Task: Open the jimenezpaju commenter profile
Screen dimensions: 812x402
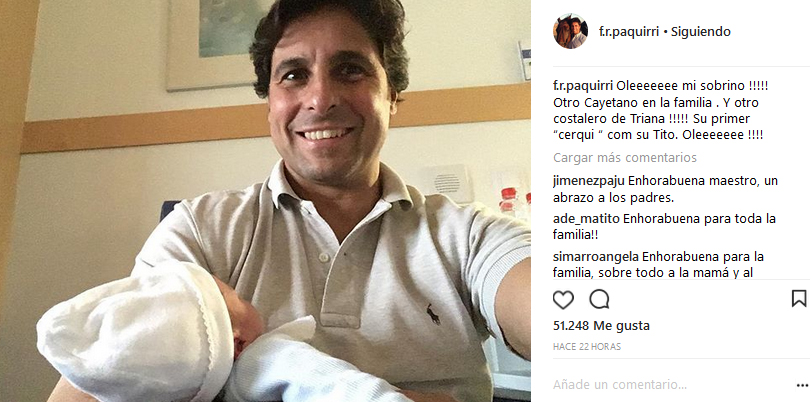Action: (x=589, y=181)
